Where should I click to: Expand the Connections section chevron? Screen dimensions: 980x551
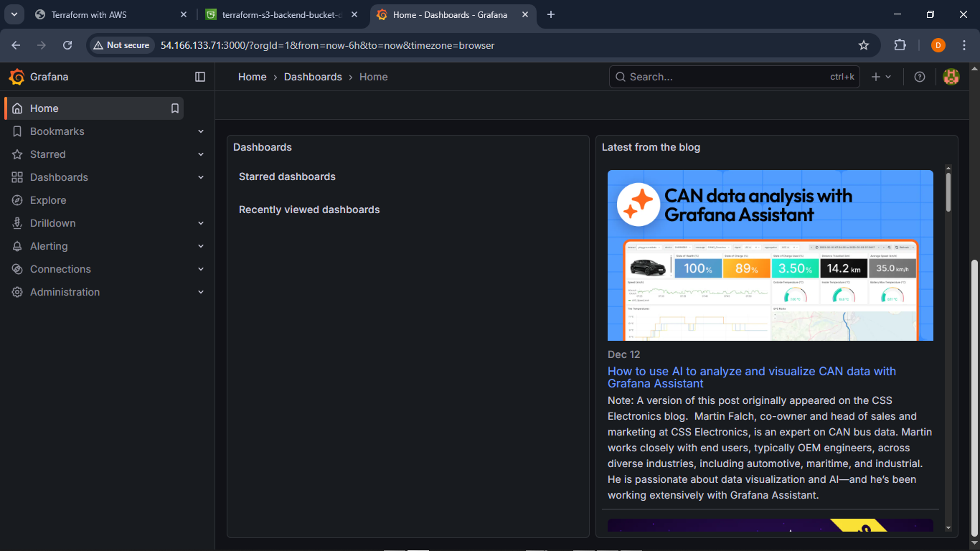pyautogui.click(x=201, y=269)
